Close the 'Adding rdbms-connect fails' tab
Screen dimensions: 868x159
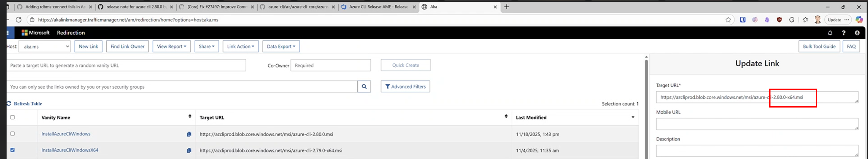click(x=90, y=7)
